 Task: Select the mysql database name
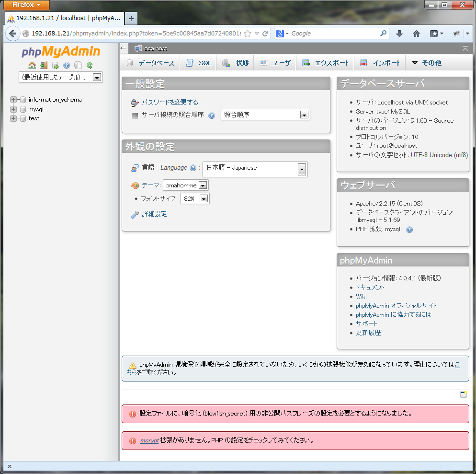tap(36, 109)
